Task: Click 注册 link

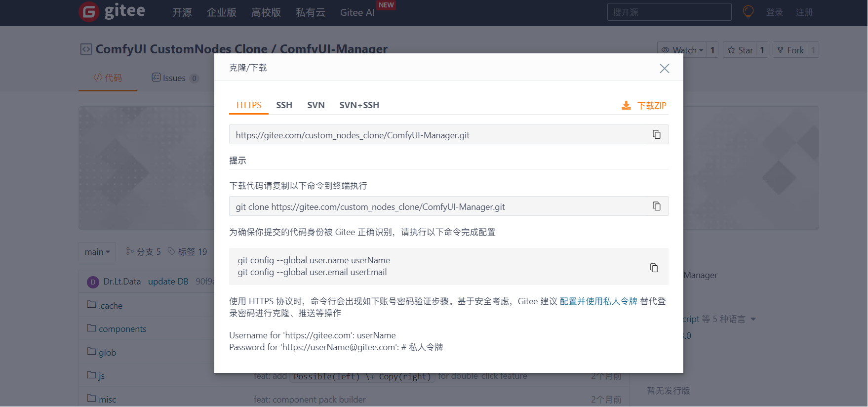Action: tap(804, 12)
